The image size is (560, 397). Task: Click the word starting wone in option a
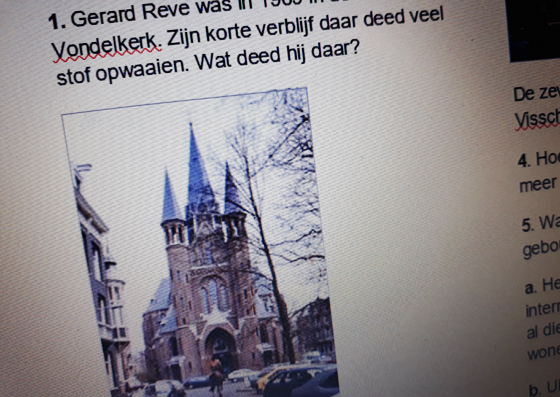coord(544,353)
